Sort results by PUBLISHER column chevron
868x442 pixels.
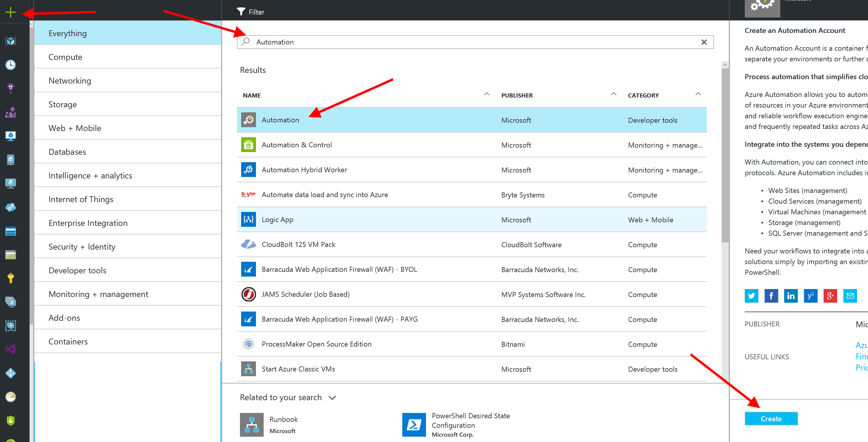click(x=613, y=94)
